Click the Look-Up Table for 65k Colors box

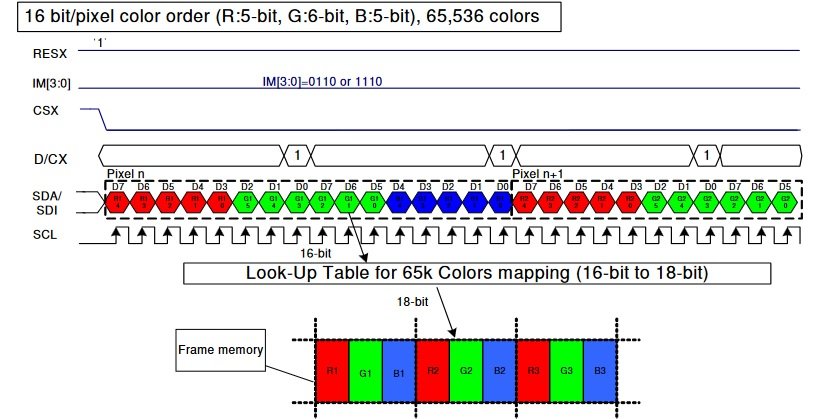coord(477,273)
